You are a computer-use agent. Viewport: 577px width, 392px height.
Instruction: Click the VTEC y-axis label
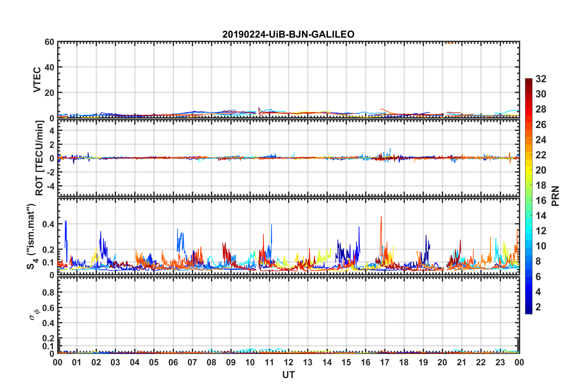(37, 80)
